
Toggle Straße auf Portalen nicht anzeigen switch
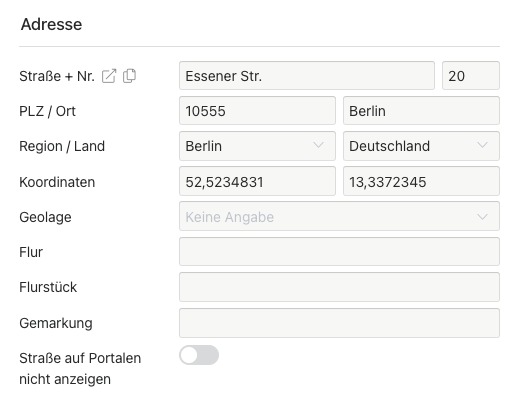coord(199,355)
